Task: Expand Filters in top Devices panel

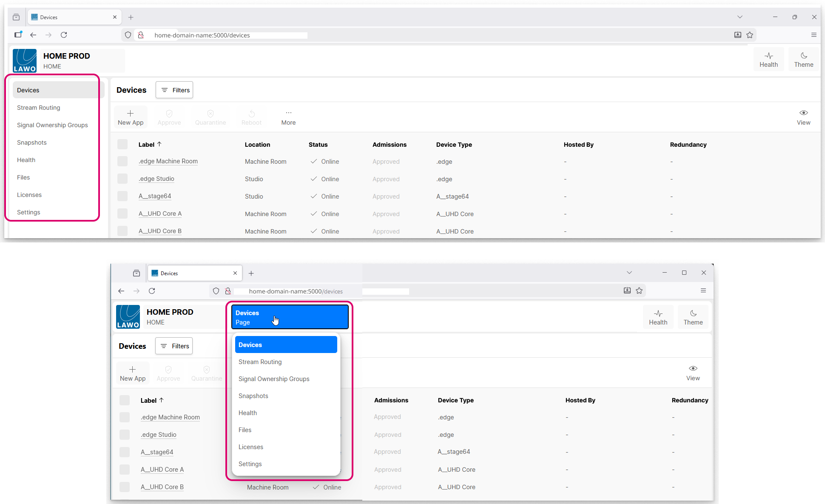Action: (174, 90)
